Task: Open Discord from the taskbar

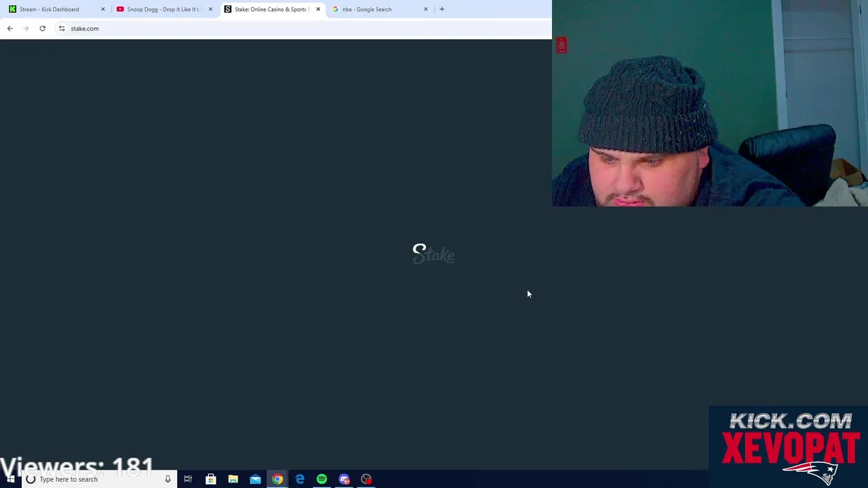Action: point(344,479)
